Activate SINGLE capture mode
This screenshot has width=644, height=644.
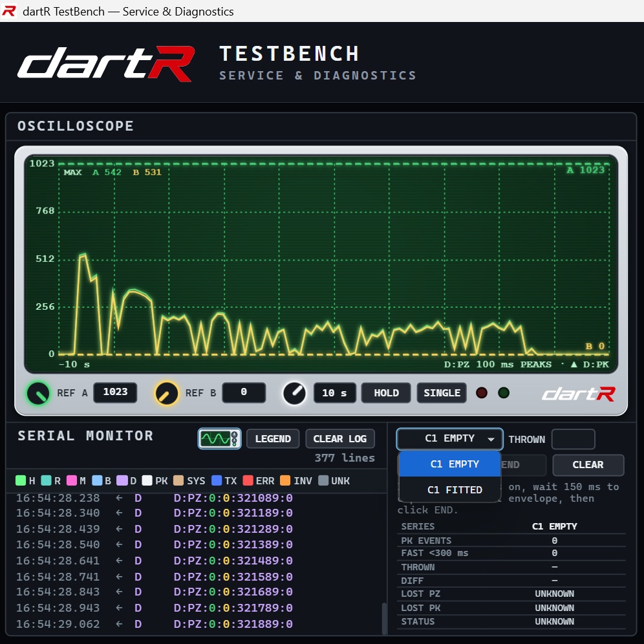pyautogui.click(x=442, y=393)
